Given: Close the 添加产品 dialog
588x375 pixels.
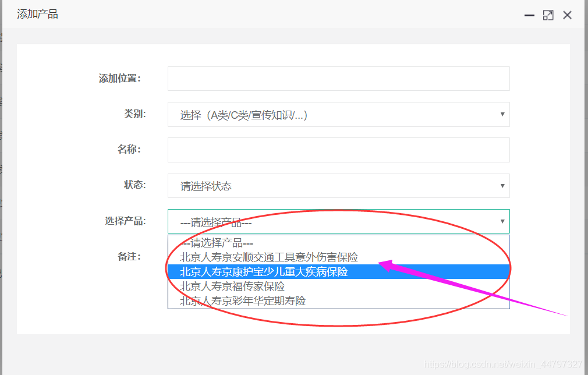Looking at the screenshot, I should tap(568, 15).
